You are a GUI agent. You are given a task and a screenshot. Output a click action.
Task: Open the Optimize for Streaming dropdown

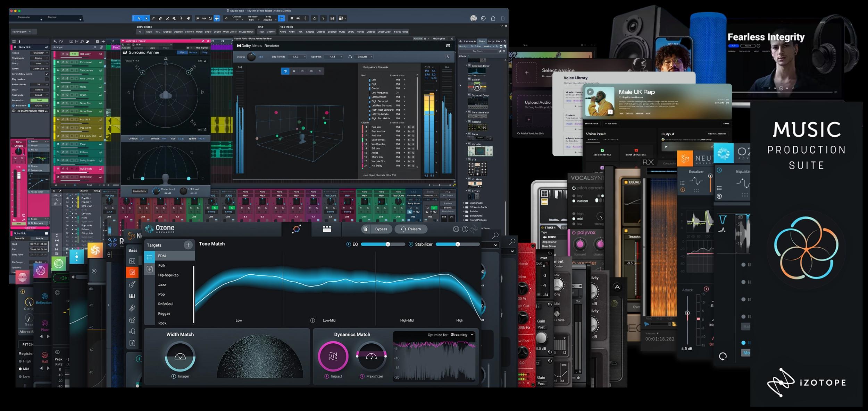pos(462,335)
